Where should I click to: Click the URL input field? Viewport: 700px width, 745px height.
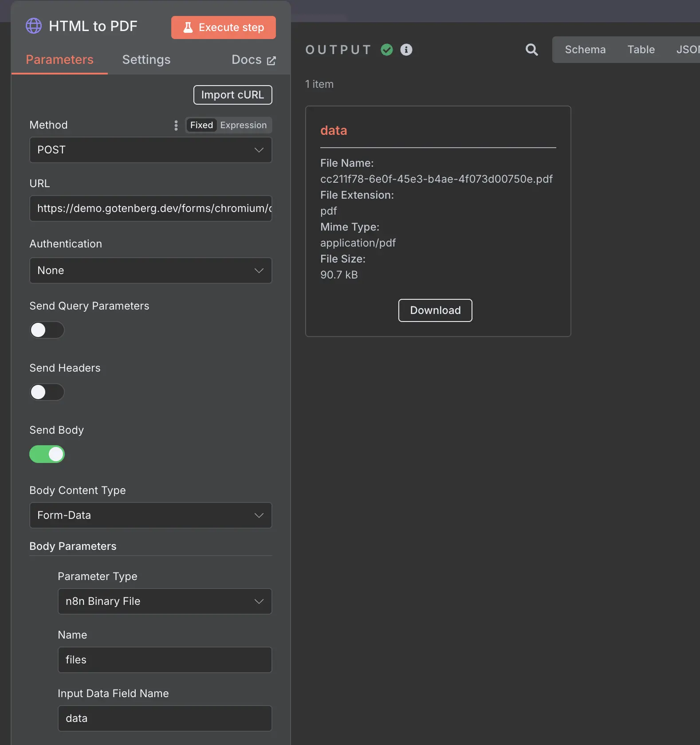151,208
